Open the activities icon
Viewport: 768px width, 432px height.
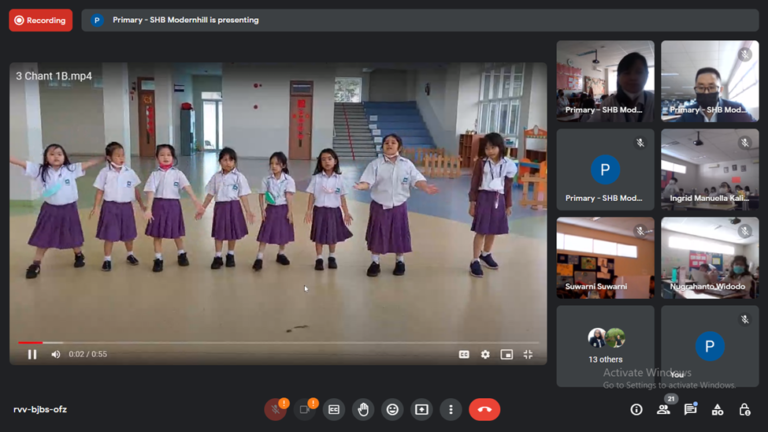(x=717, y=409)
